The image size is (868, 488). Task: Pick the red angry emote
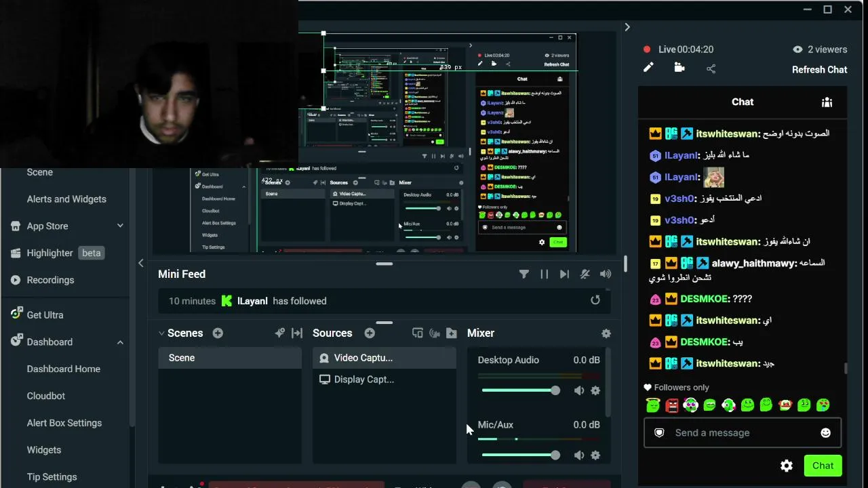(672, 405)
